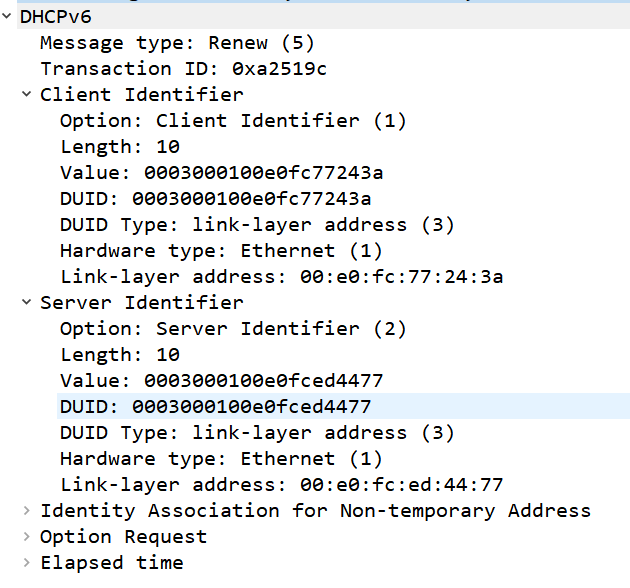Select the Message type Renew row

[177, 43]
